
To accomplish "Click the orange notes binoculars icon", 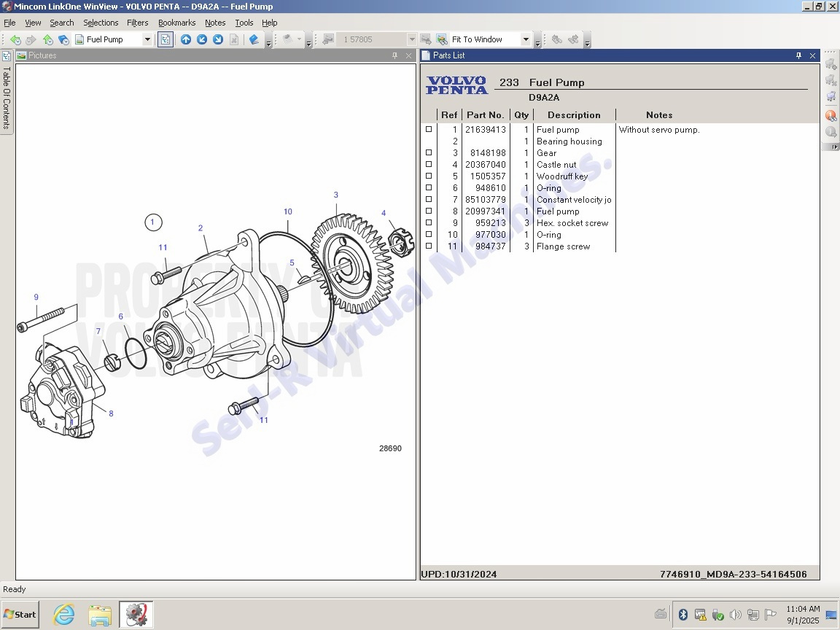I will click(831, 115).
